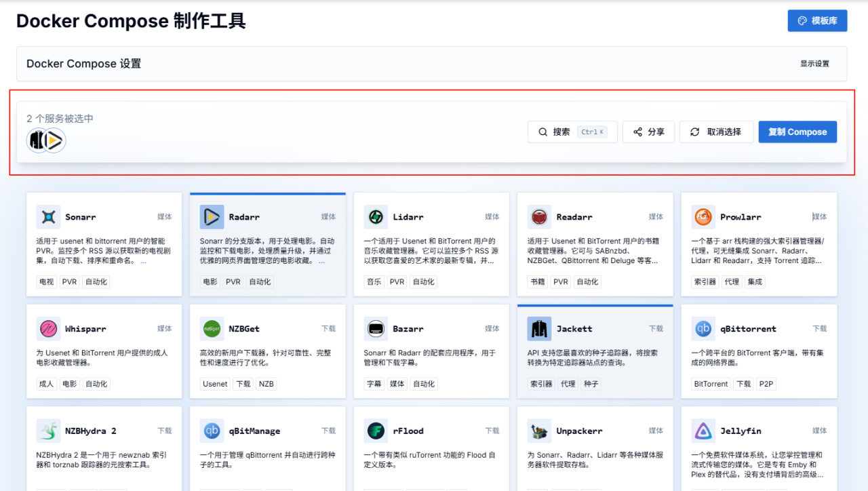The image size is (868, 491).
Task: Click the 媒体 category label on the Sonarr card
Action: (x=165, y=217)
